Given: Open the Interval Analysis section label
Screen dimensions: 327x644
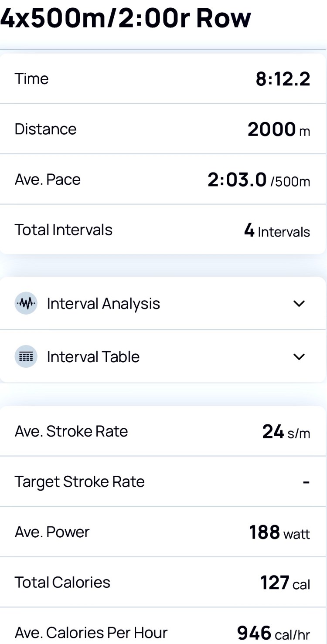Looking at the screenshot, I should (x=103, y=303).
